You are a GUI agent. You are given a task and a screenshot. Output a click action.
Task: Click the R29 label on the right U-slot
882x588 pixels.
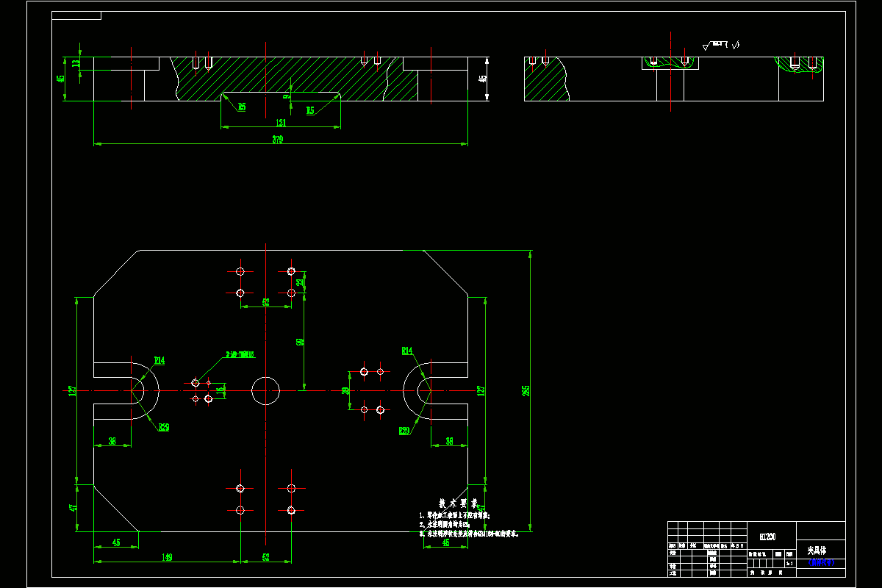coord(404,431)
